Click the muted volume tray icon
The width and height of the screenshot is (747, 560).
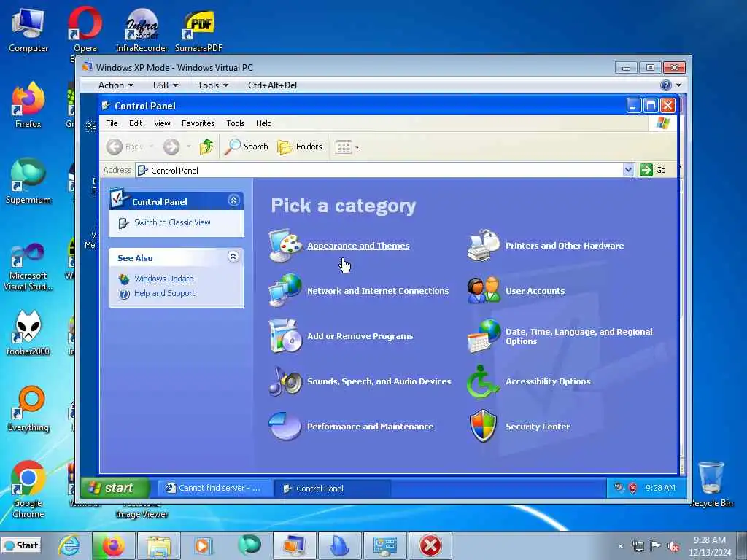[x=673, y=546]
